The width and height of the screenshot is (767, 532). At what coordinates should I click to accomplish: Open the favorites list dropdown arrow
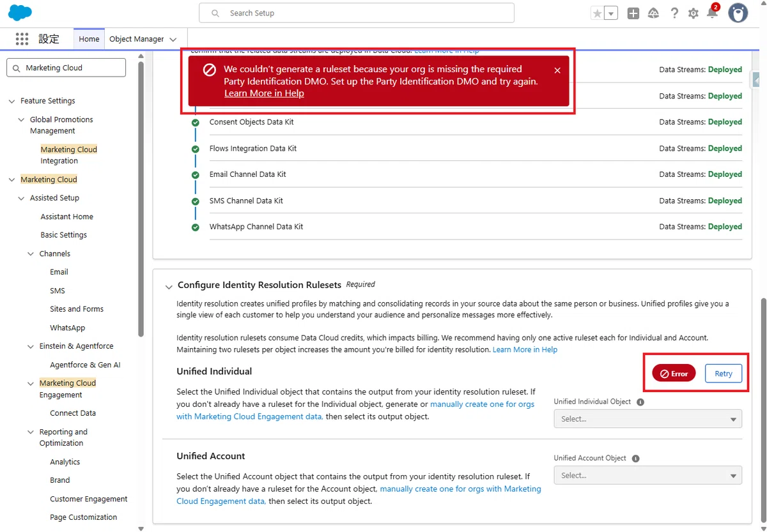tap(611, 13)
